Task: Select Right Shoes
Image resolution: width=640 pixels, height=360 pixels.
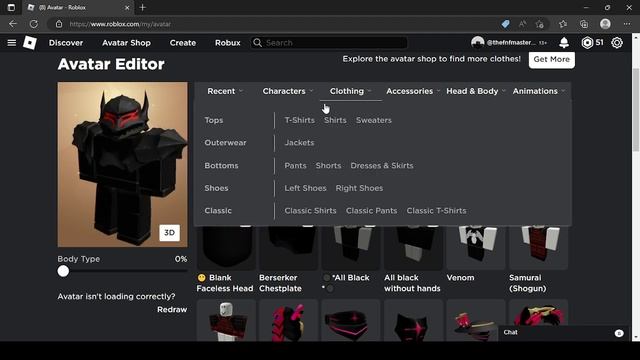Action: (359, 188)
